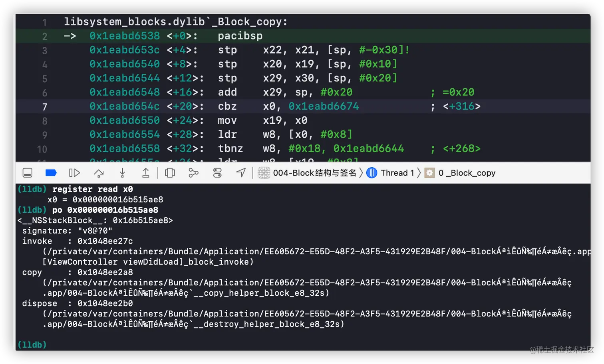Click the libsystem_blocks.dylib`_Block_copy: header
This screenshot has height=364, width=604.
click(176, 22)
